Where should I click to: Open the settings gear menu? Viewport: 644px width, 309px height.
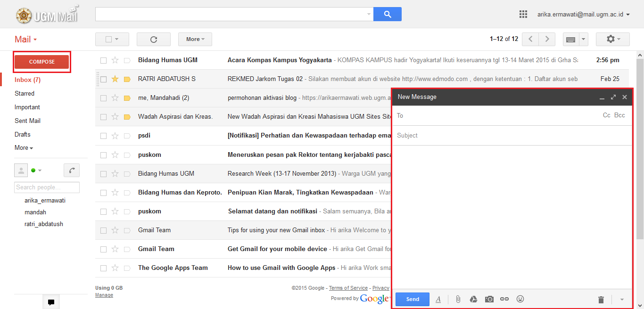coord(612,39)
